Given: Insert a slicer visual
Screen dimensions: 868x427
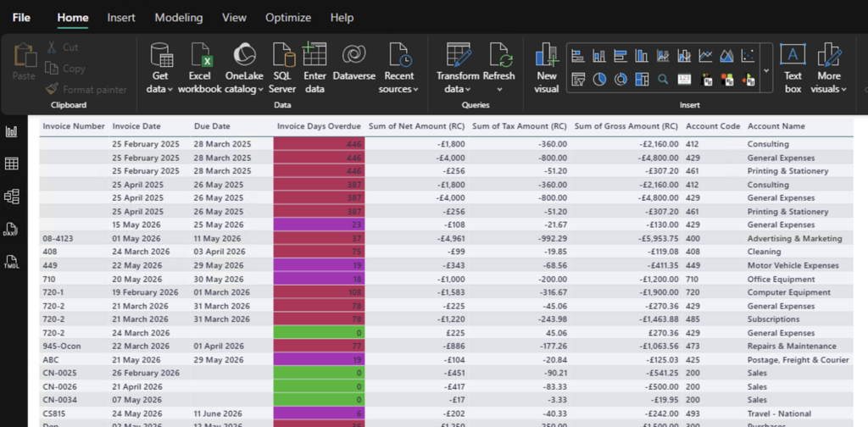Looking at the screenshot, I should [578, 80].
